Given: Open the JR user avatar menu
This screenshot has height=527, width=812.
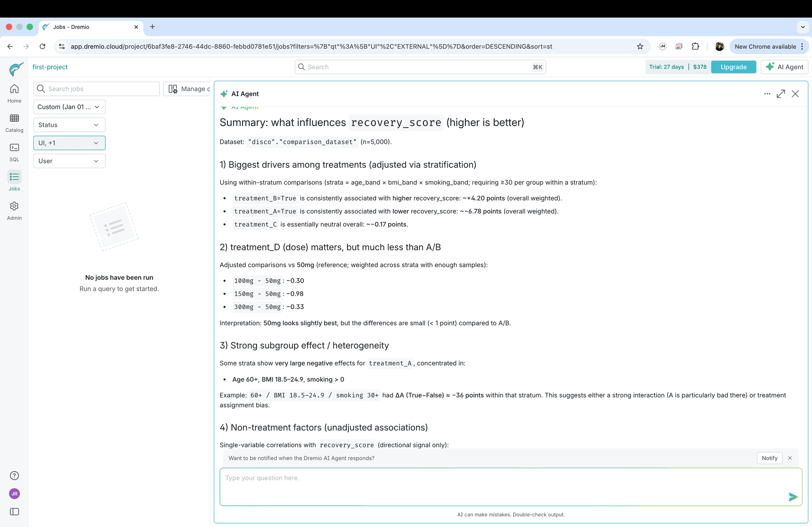Looking at the screenshot, I should click(14, 494).
